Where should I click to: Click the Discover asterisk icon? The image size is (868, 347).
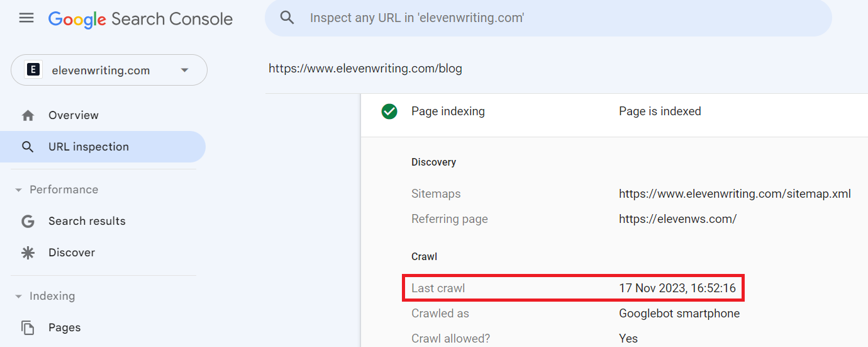pos(28,253)
